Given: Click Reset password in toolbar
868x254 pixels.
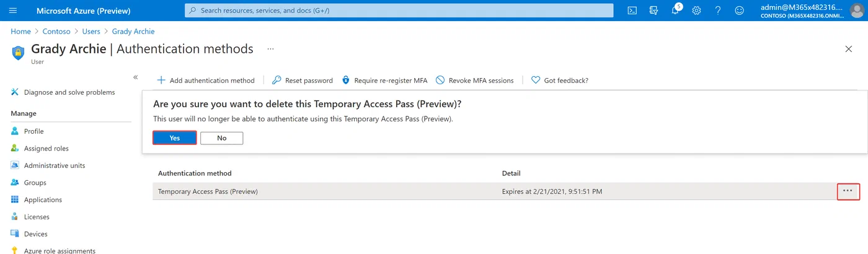Looking at the screenshot, I should [303, 81].
